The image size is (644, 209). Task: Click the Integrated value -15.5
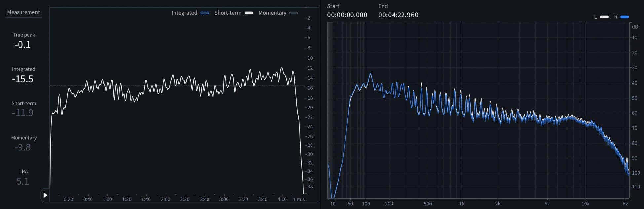click(x=23, y=79)
